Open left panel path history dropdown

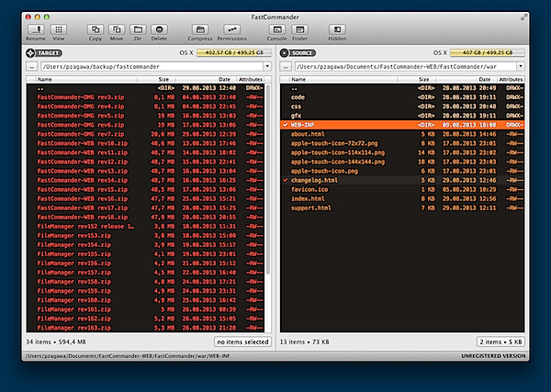pyautogui.click(x=267, y=66)
